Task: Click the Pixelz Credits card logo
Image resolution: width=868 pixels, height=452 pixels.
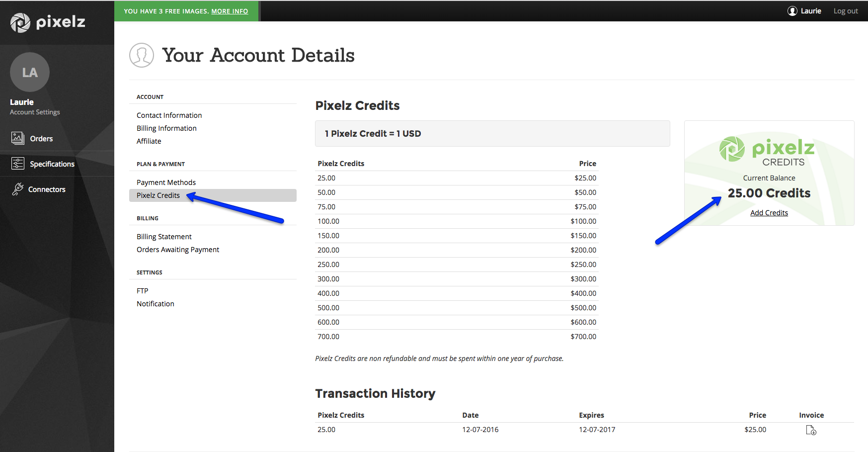Action: [x=768, y=152]
